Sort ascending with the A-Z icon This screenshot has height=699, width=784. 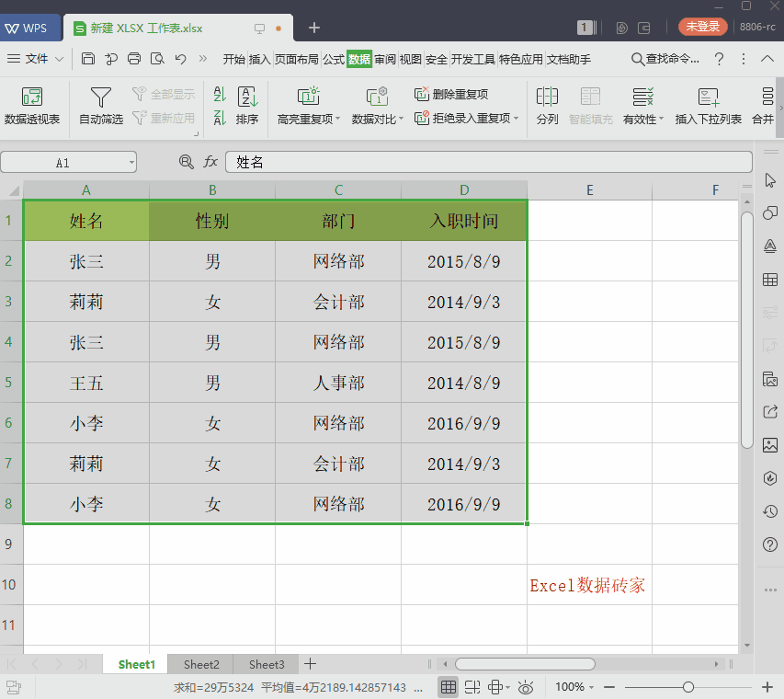[220, 94]
